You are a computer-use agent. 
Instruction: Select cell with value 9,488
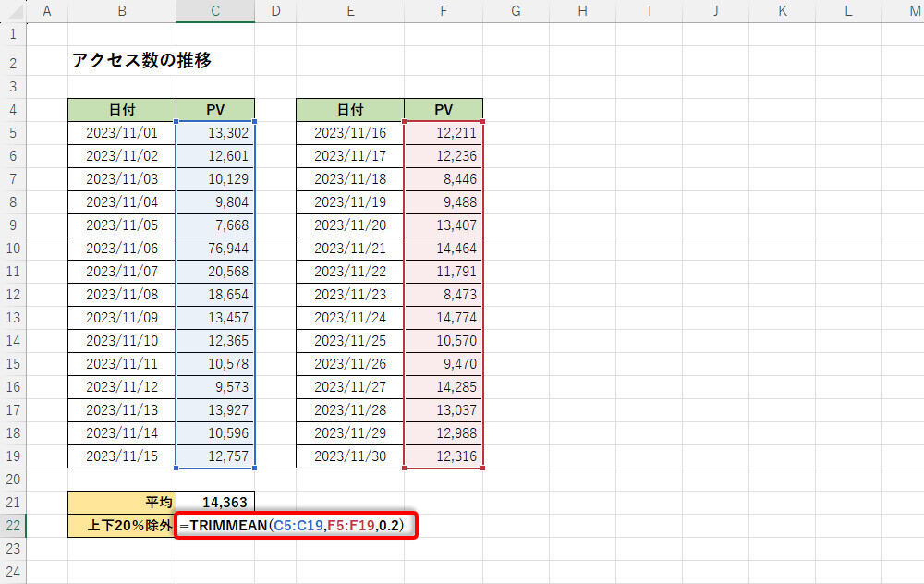[444, 202]
